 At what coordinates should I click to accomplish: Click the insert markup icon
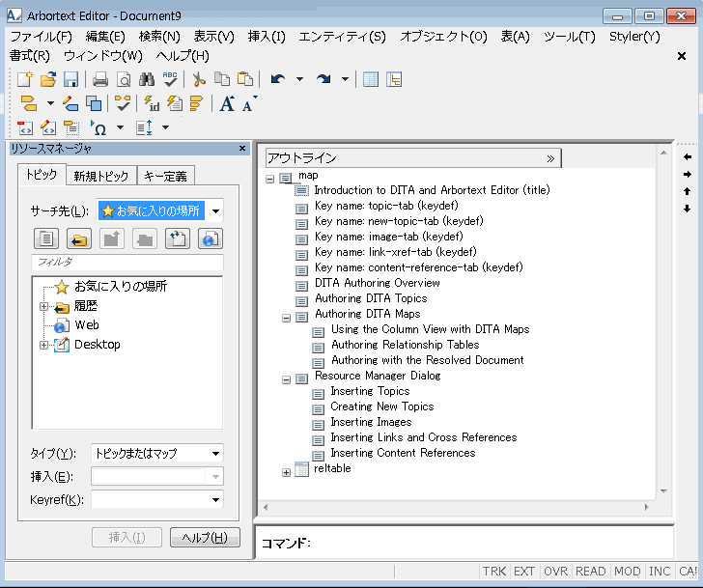29,103
